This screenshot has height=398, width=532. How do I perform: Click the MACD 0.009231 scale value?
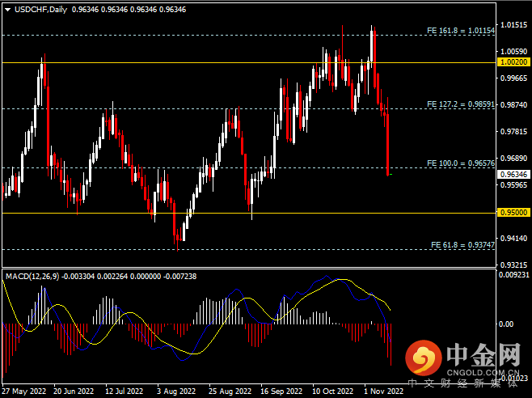513,275
